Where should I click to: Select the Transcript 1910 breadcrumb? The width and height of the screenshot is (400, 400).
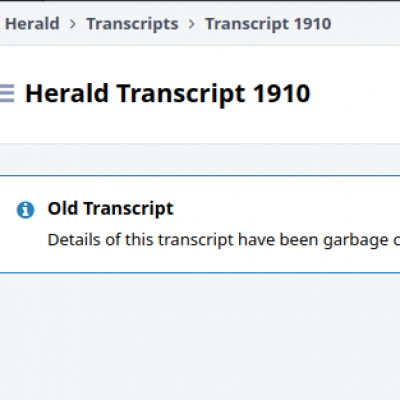268,24
